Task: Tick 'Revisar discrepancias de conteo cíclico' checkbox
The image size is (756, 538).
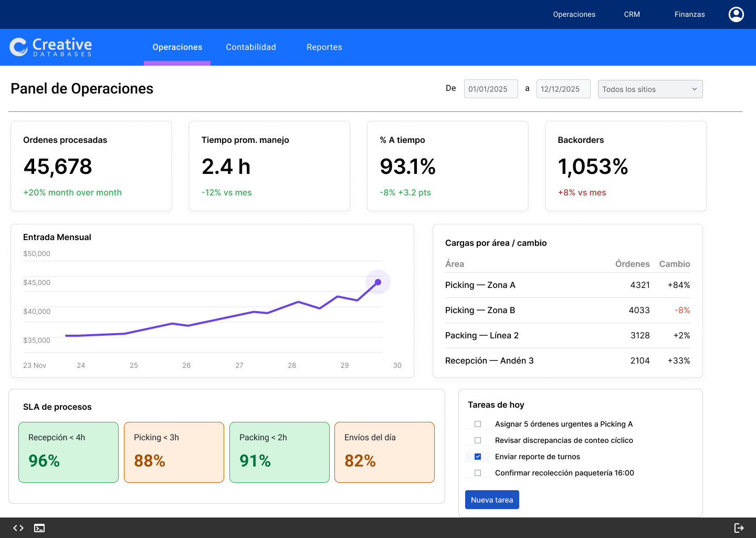Action: pos(478,440)
